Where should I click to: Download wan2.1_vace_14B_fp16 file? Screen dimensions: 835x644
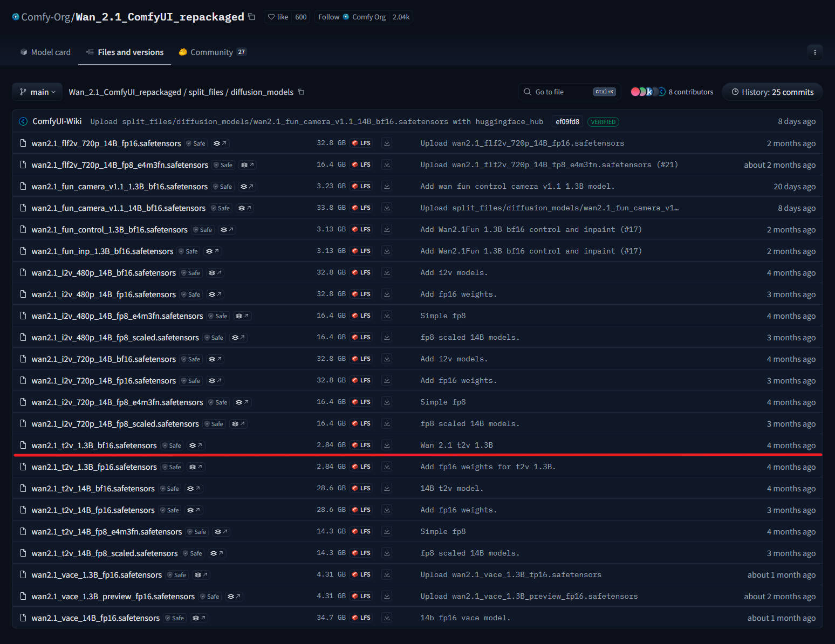387,618
